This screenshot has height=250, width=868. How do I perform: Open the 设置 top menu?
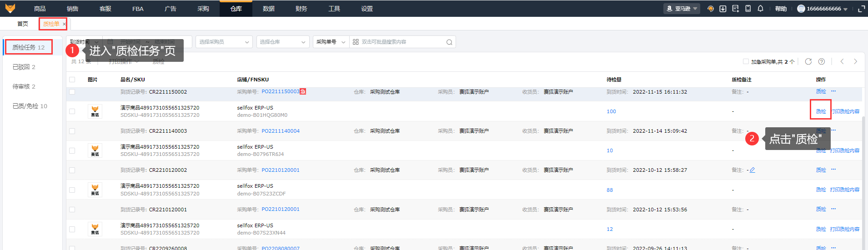[367, 9]
